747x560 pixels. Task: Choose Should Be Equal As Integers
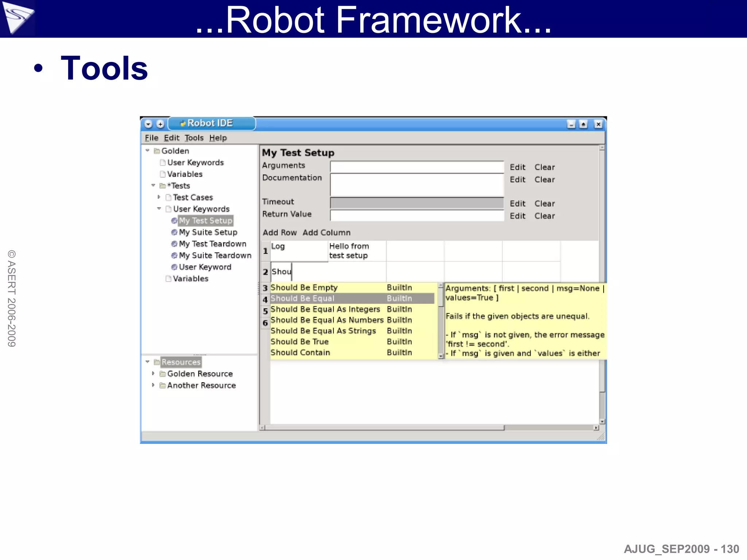[352, 309]
